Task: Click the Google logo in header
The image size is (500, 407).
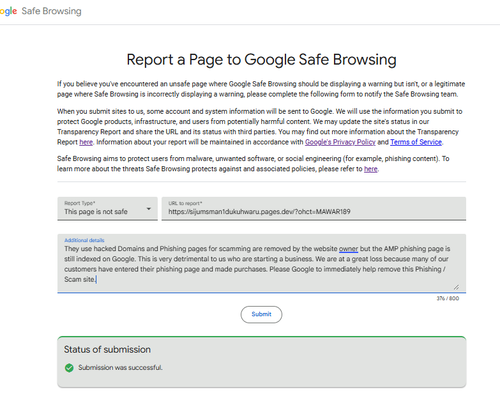Action: coord(8,11)
